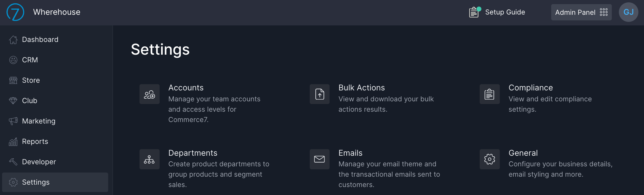View Reports from the sidebar
Screen dimensions: 644x195
[35, 142]
